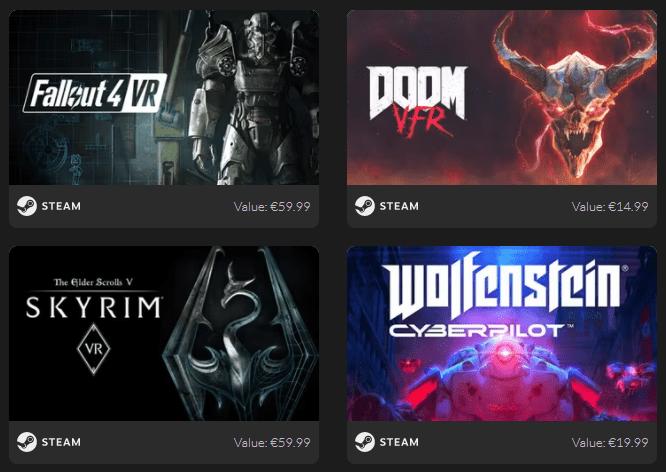Select the STEAM label under Fallout 4 VR
The height and width of the screenshot is (472, 666).
coord(61,206)
